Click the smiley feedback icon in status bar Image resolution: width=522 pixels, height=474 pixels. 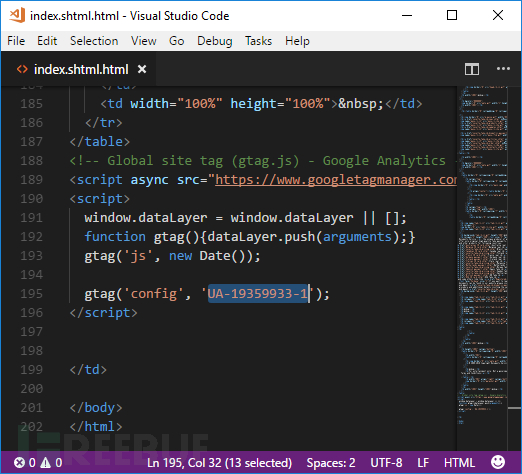coord(498,462)
